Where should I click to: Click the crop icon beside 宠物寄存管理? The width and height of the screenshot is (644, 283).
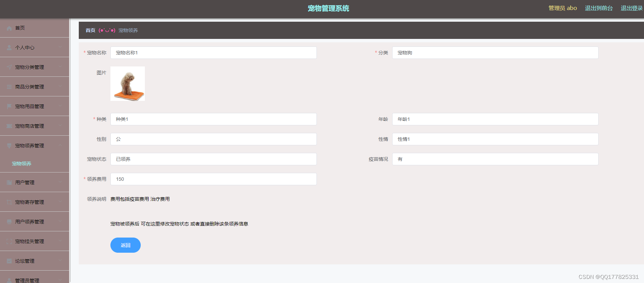click(x=9, y=202)
